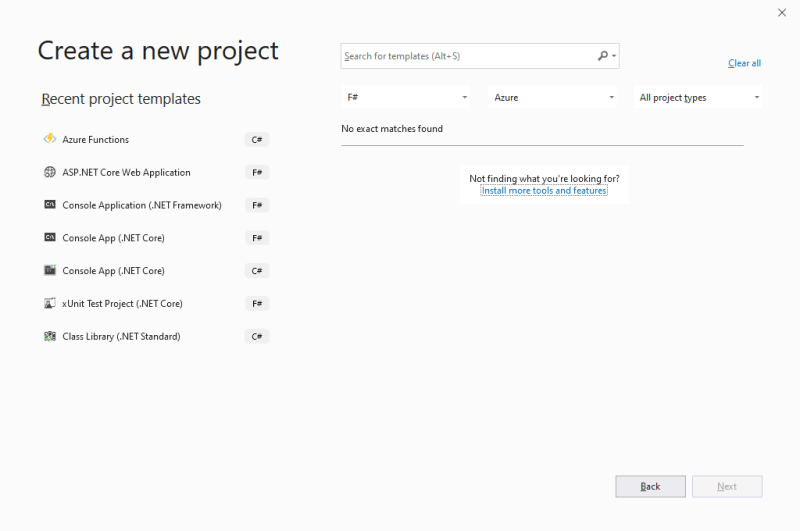
Task: Click the search magnifier icon
Action: click(603, 56)
